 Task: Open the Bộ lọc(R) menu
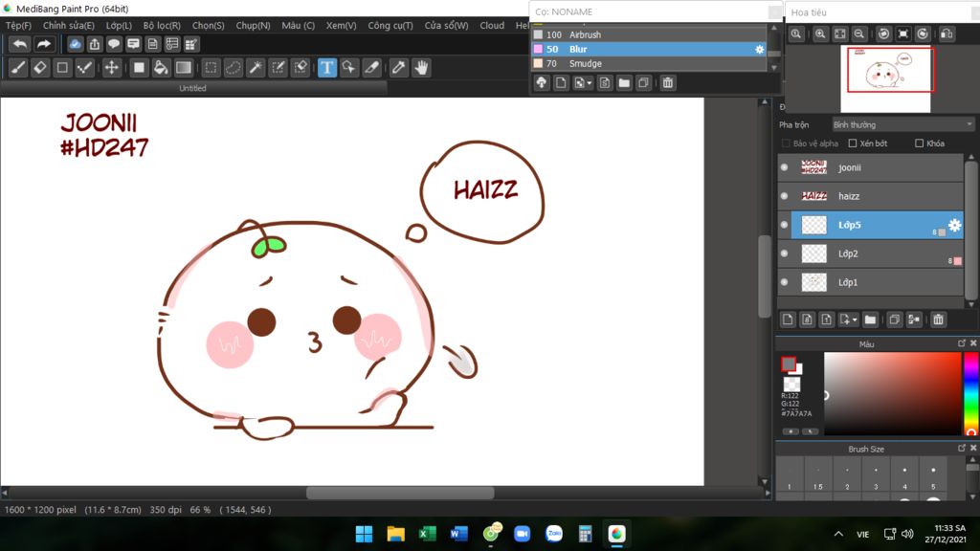(162, 26)
